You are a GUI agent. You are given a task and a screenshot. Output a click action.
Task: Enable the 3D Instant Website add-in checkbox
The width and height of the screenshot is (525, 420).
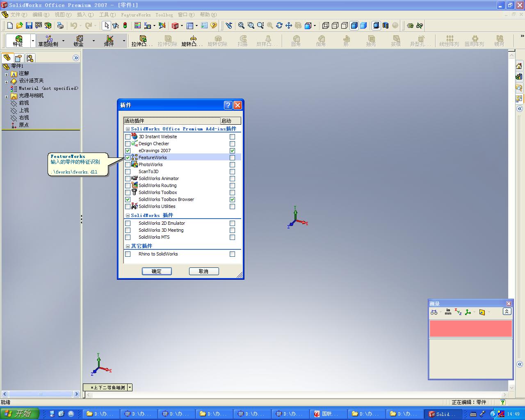128,137
